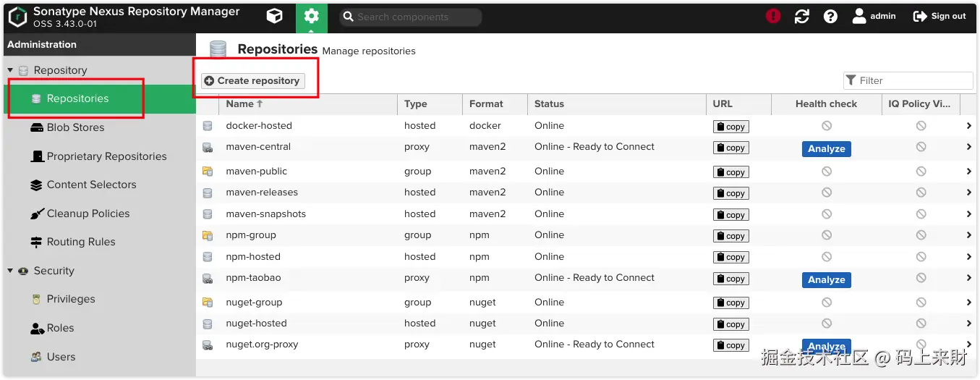
Task: Analyze maven-central health check
Action: click(x=826, y=148)
